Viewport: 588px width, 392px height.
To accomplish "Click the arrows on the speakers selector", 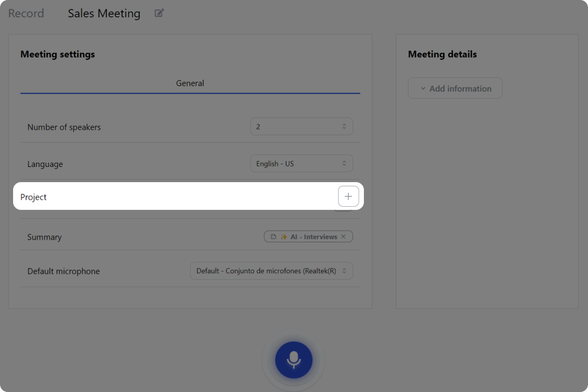I will 344,127.
